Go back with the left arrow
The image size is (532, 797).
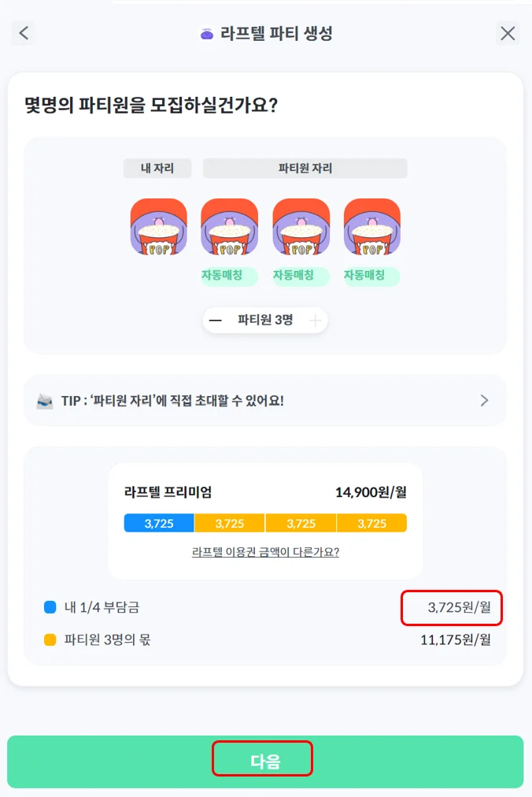pos(24,33)
